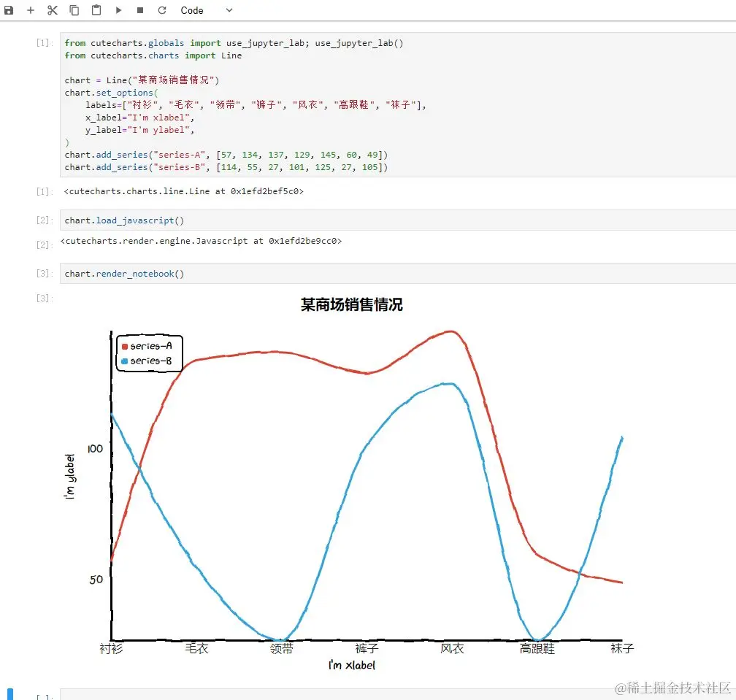The width and height of the screenshot is (736, 700).
Task: Insert a new cell with the plus icon
Action: [31, 10]
